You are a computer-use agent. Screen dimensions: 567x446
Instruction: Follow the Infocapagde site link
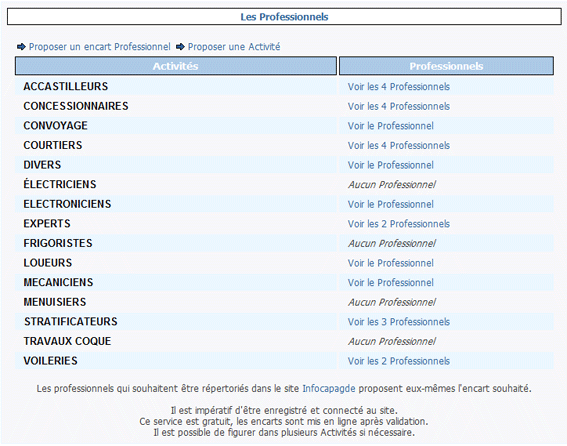329,388
